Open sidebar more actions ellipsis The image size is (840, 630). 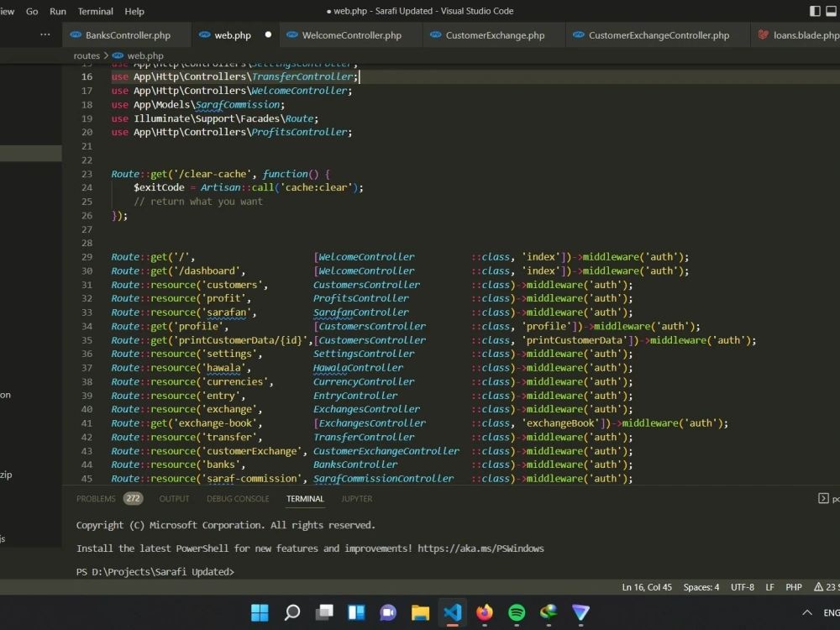pos(45,34)
